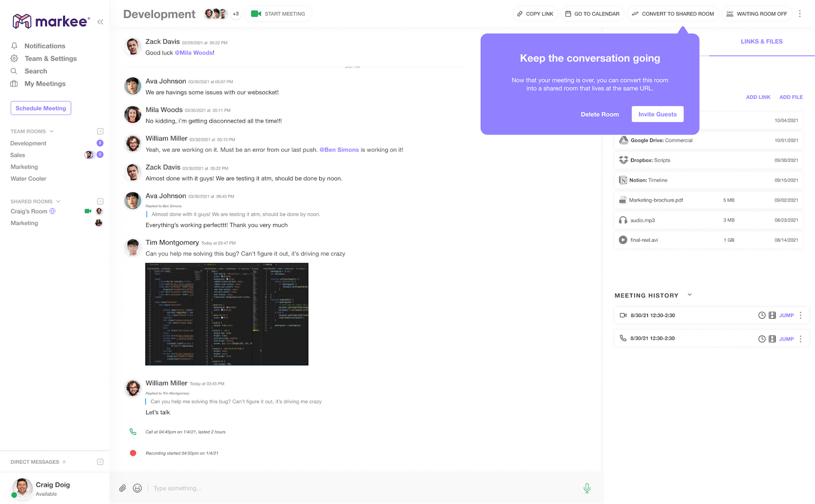This screenshot has height=504, width=815.
Task: Click Copy Link
Action: pyautogui.click(x=535, y=14)
